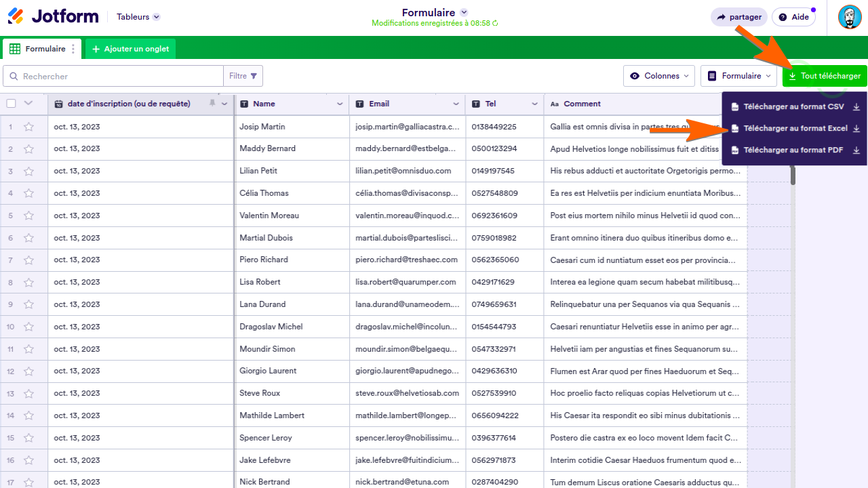Toggle favorite star for Lilian Petit
The width and height of the screenshot is (868, 488).
[x=28, y=171]
